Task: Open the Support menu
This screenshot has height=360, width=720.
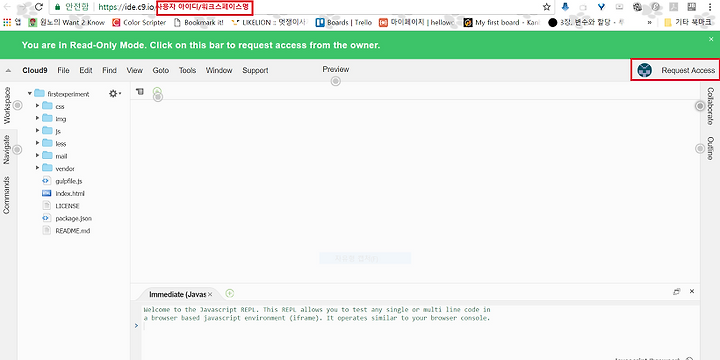Action: 255,70
